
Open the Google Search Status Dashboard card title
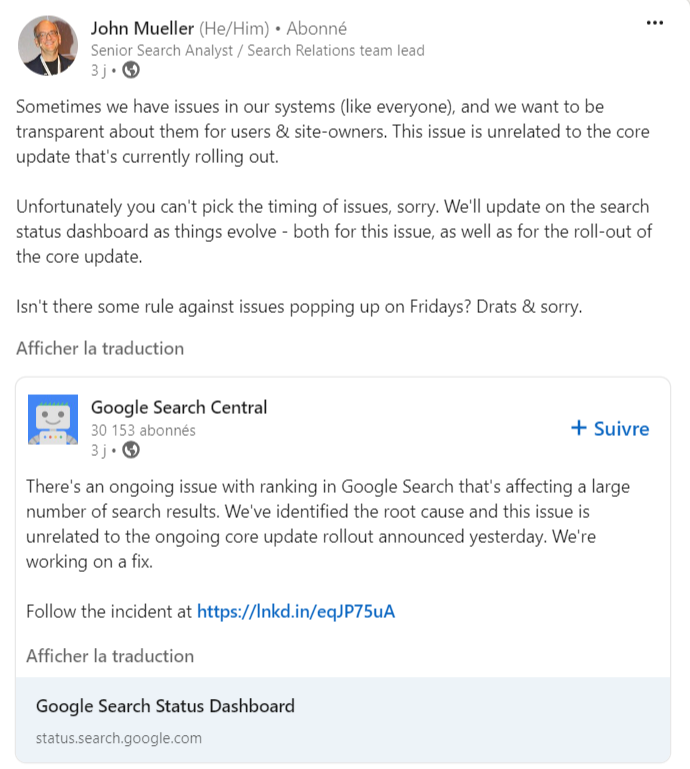pyautogui.click(x=165, y=706)
